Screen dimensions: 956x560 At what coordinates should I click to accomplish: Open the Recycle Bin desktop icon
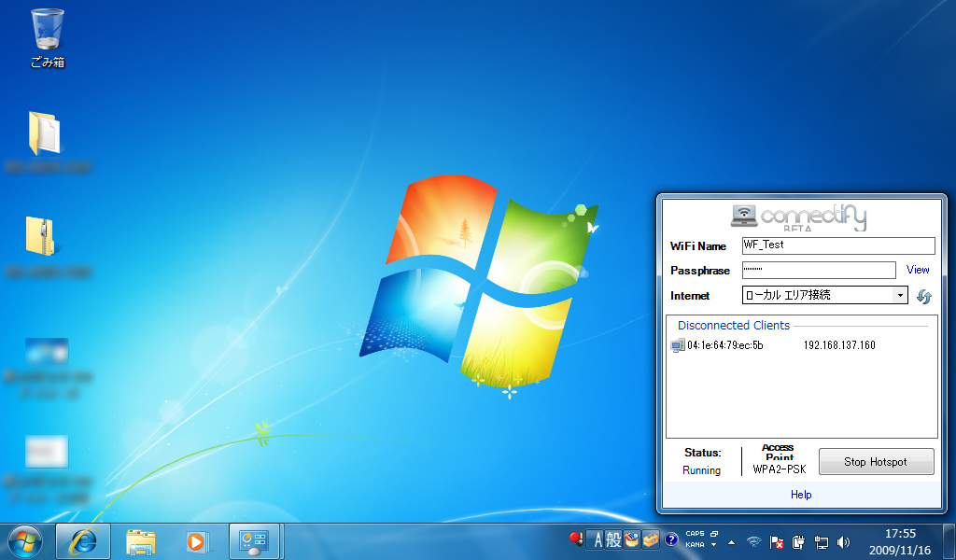(47, 37)
